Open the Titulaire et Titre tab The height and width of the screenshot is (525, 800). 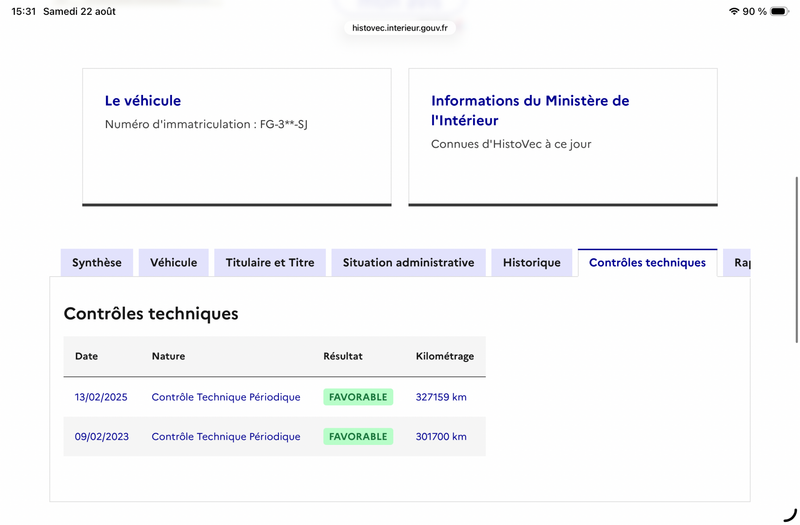(x=270, y=262)
